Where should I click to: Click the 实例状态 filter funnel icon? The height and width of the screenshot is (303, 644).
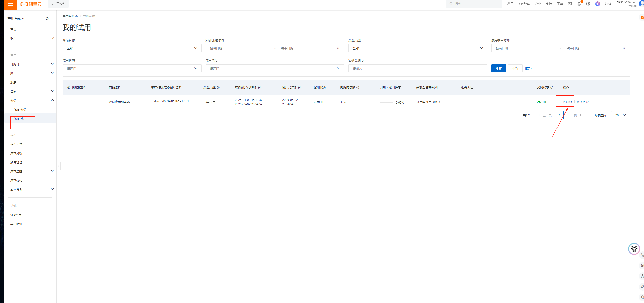tap(551, 88)
